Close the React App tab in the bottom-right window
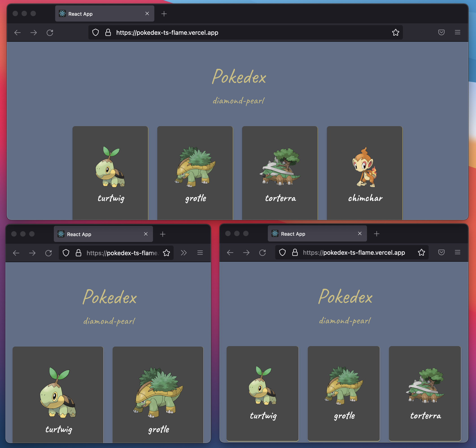 [360, 233]
